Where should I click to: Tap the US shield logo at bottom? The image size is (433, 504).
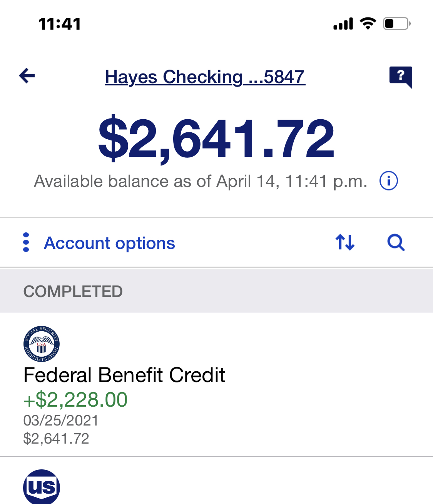click(42, 487)
